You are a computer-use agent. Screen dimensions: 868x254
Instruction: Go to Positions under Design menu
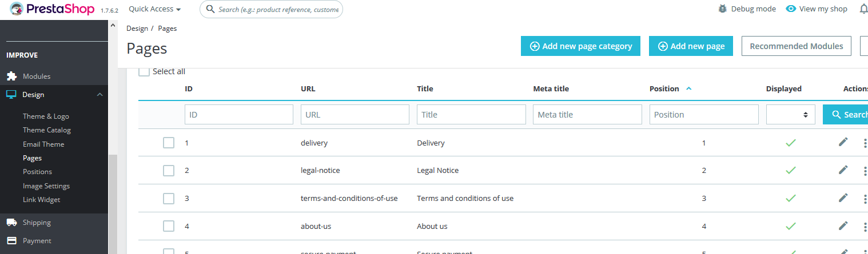[x=37, y=172]
